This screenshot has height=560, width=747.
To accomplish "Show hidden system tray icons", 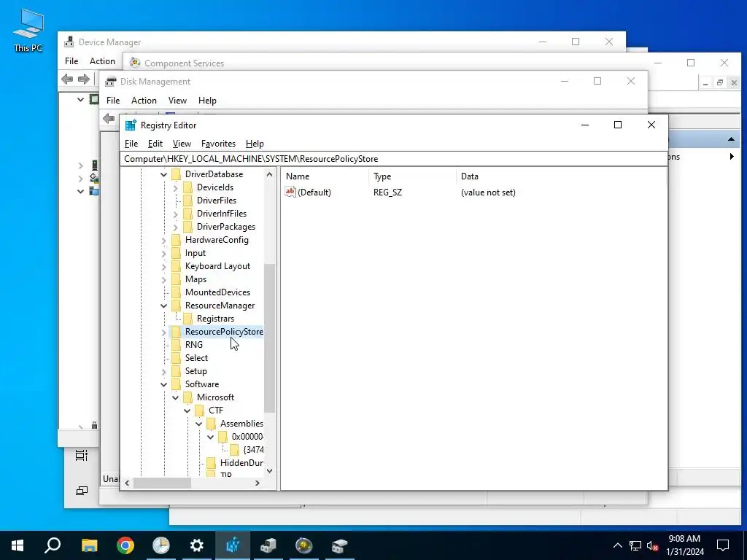I will (x=617, y=545).
